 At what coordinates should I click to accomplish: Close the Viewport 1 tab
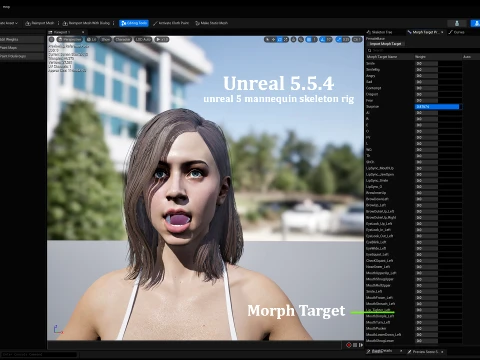pos(83,32)
